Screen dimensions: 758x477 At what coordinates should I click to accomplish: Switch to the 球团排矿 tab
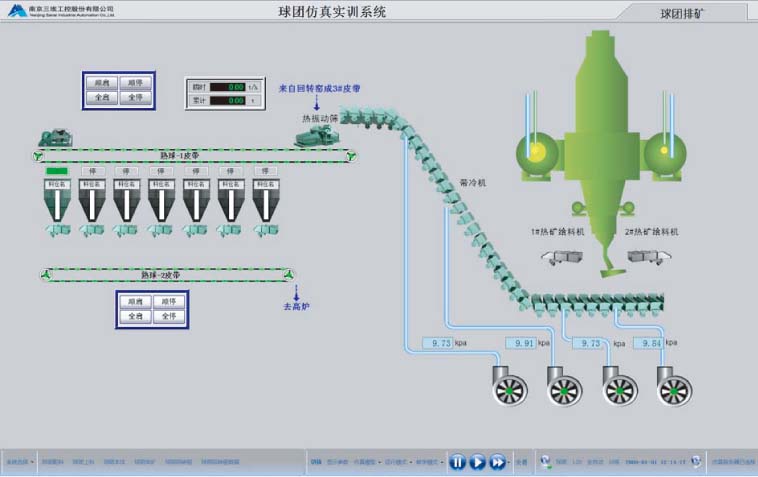(684, 14)
